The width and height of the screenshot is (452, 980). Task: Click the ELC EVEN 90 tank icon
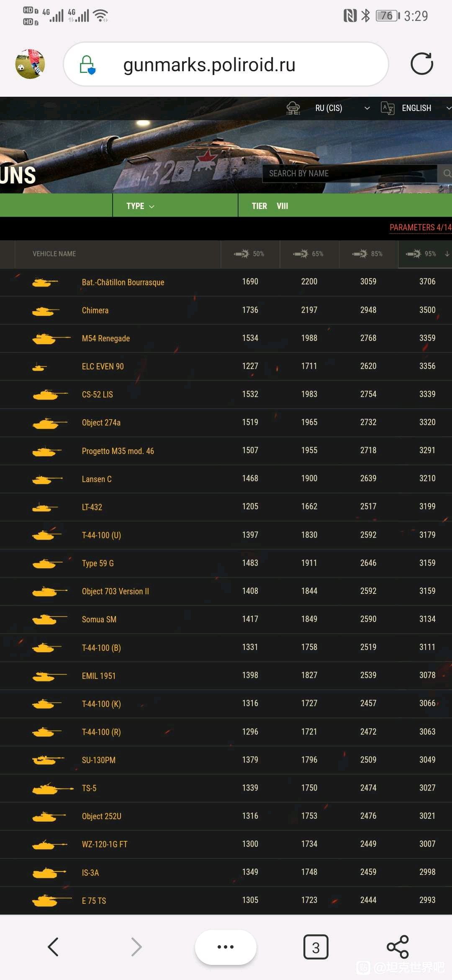[x=39, y=367]
